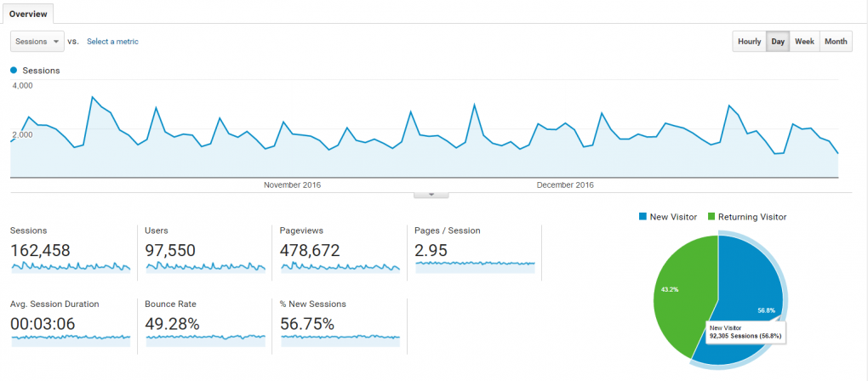Click the 4,000 y-axis label

coord(23,86)
